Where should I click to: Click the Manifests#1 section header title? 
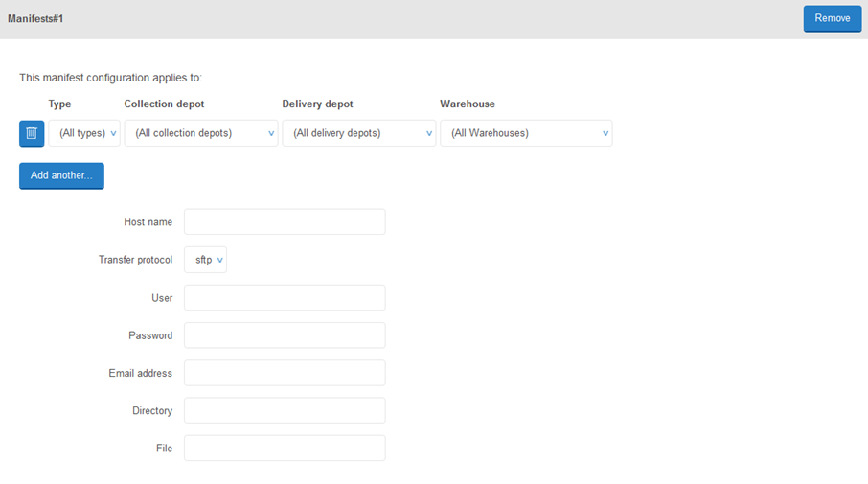click(35, 18)
